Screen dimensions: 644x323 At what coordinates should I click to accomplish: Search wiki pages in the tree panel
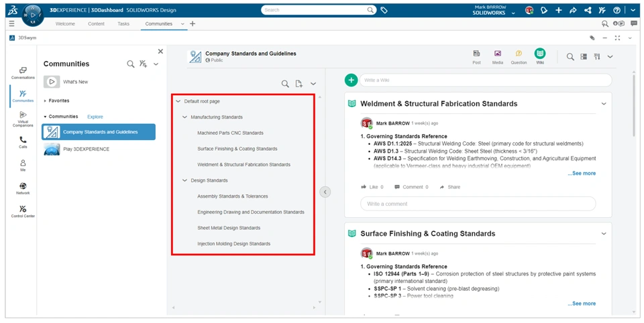coord(285,84)
